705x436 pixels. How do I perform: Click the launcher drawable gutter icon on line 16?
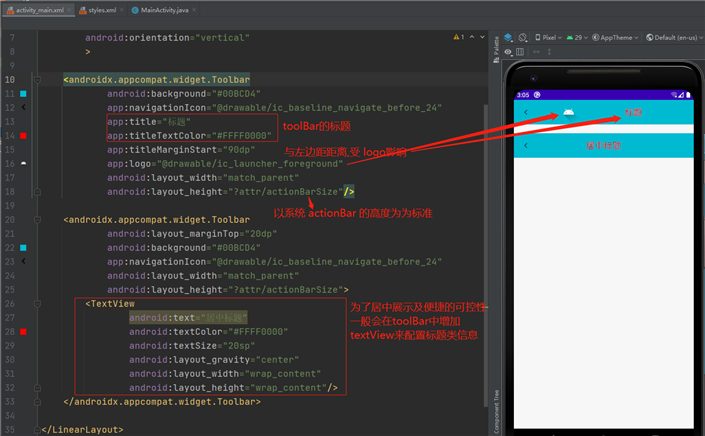tap(23, 164)
